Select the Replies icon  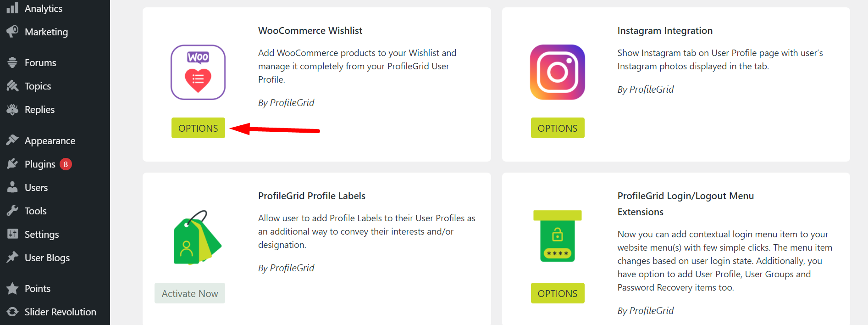pyautogui.click(x=12, y=109)
